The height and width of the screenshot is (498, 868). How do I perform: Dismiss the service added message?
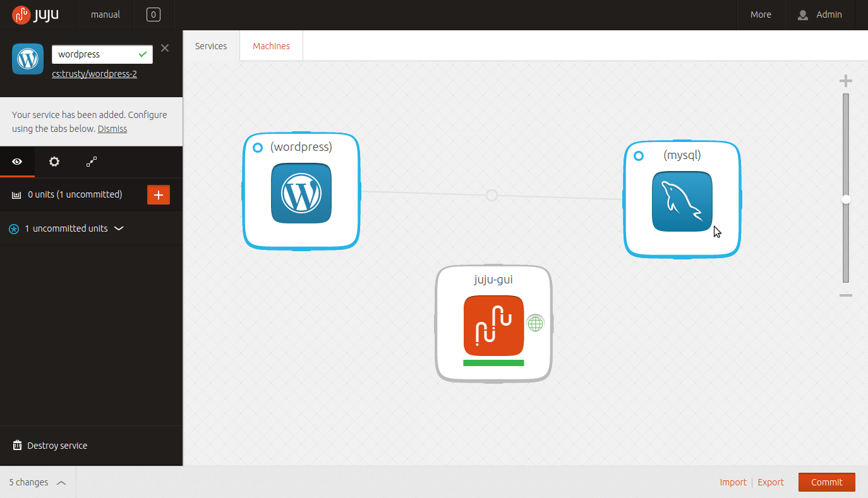(x=112, y=129)
